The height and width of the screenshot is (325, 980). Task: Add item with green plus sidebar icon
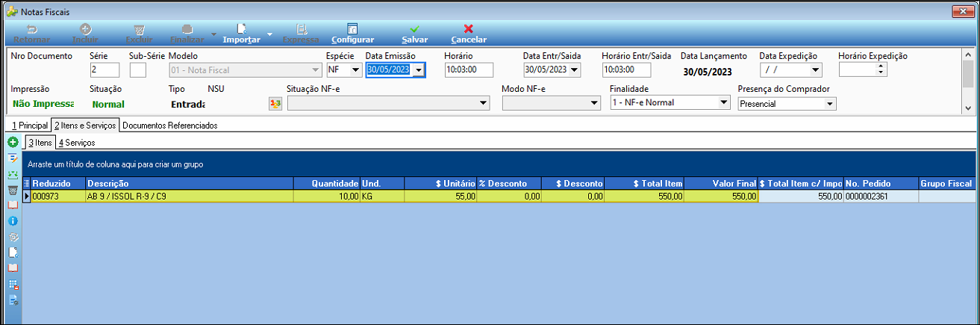[13, 141]
